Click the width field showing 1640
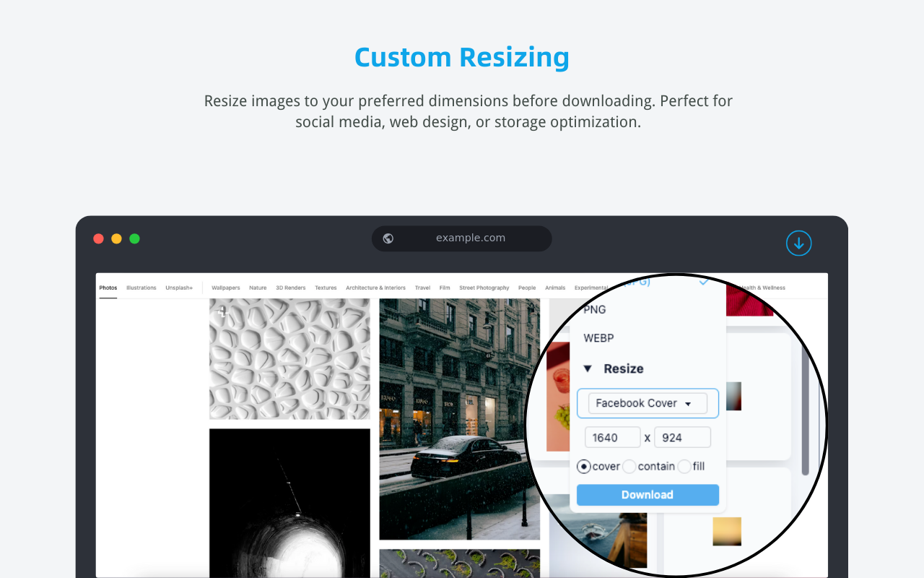The height and width of the screenshot is (578, 924). coord(612,437)
